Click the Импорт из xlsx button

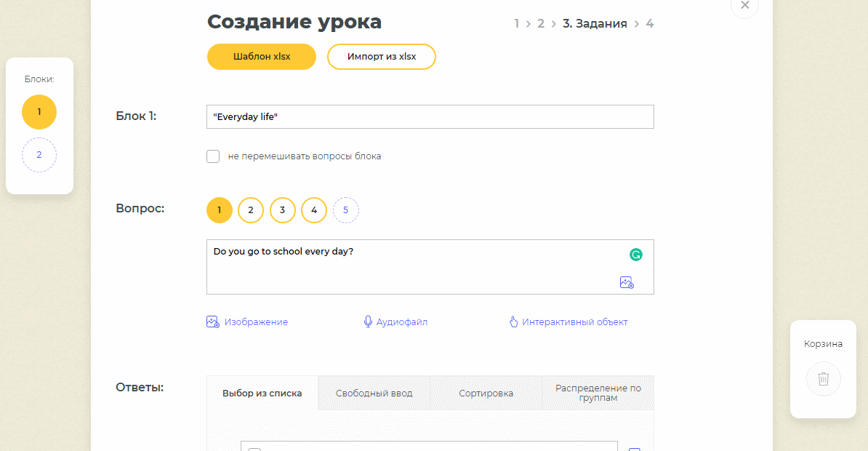coord(381,56)
